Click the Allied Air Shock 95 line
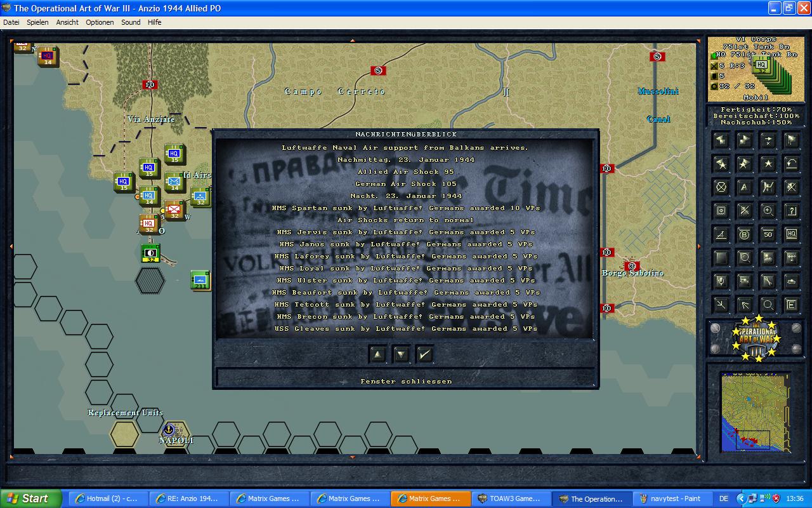Viewport: 812px width, 508px height. 406,172
